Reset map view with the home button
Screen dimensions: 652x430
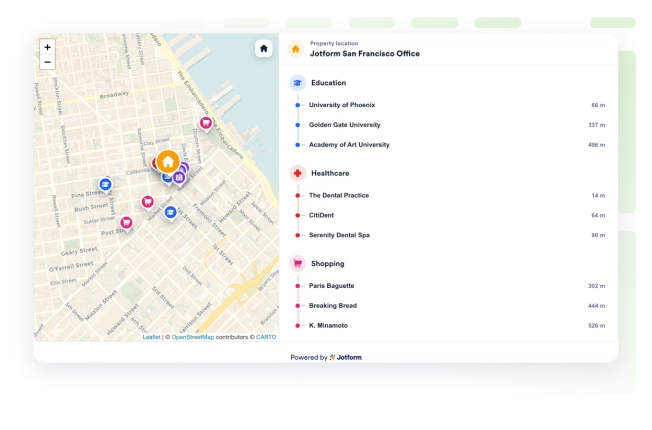264,49
